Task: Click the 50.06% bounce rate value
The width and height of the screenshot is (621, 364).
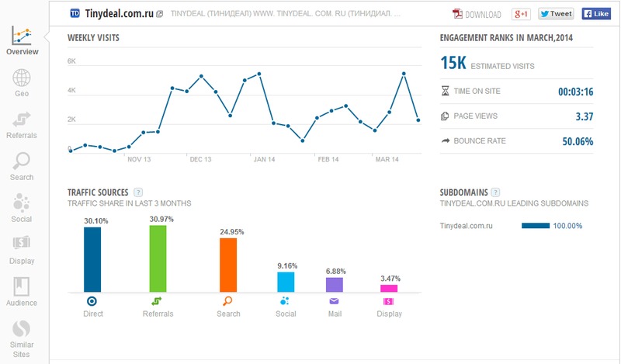Action: tap(578, 141)
